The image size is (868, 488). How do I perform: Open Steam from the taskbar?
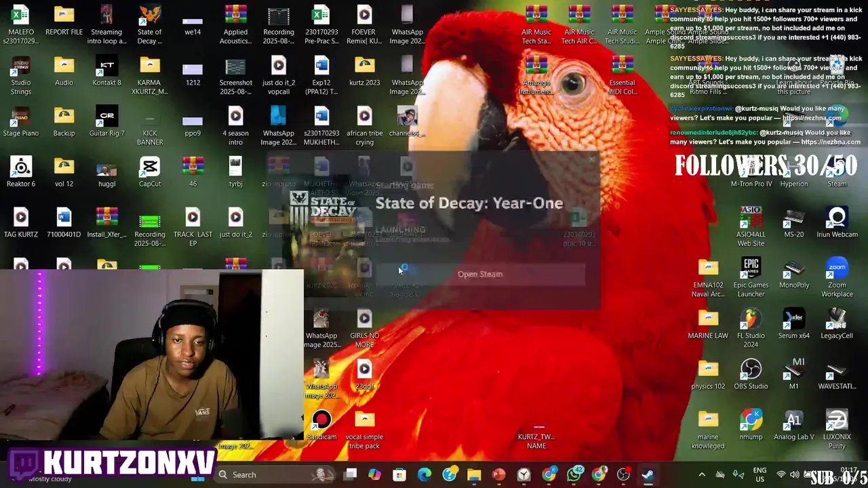click(x=648, y=474)
